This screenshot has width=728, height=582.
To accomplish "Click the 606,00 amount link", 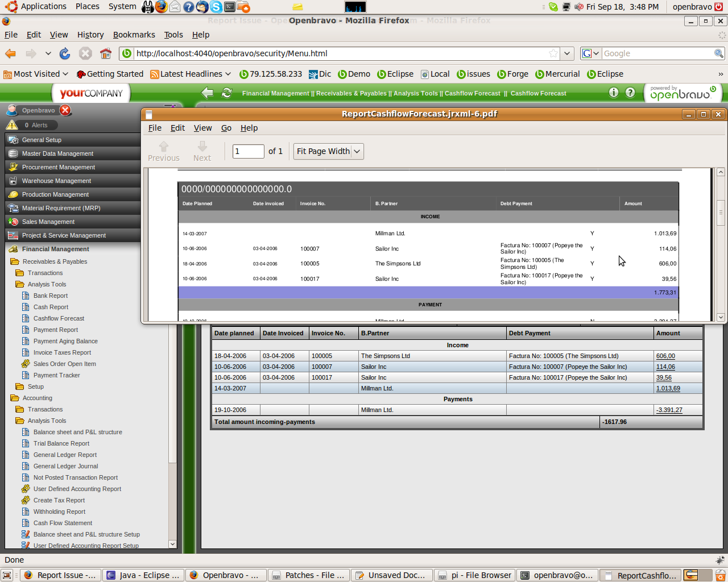I will [665, 356].
